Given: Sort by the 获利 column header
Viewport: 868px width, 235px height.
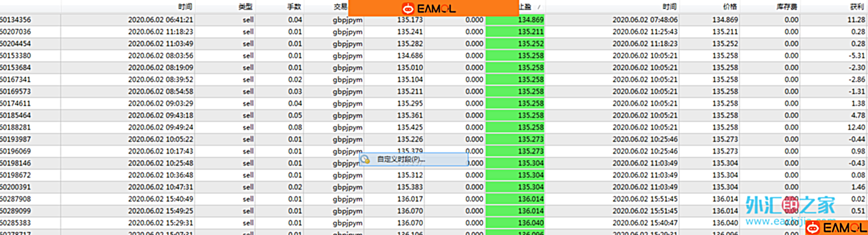Looking at the screenshot, I should [x=856, y=7].
